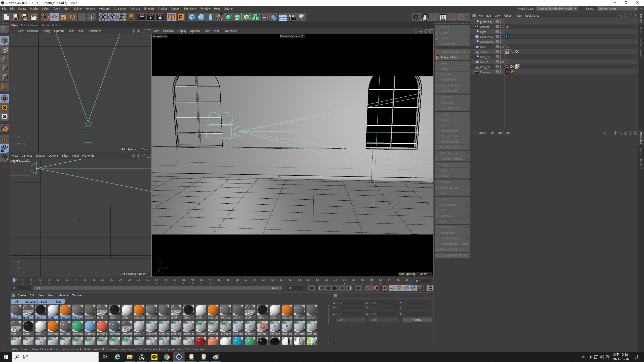Screen dimensions: 644x362
Task: Click frame 30 on timeline ruler
Action: tap(147, 280)
